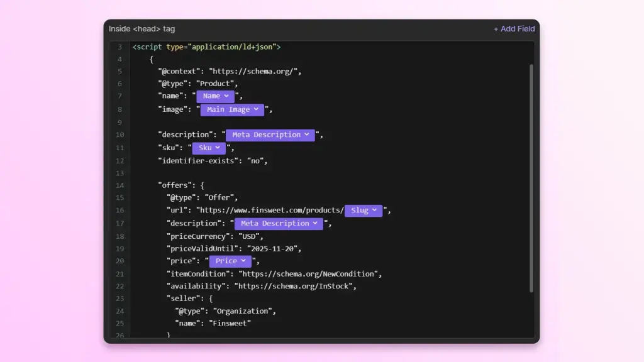Screen dimensions: 644x362
Task: Open the Sku field dropdown
Action: (208, 148)
